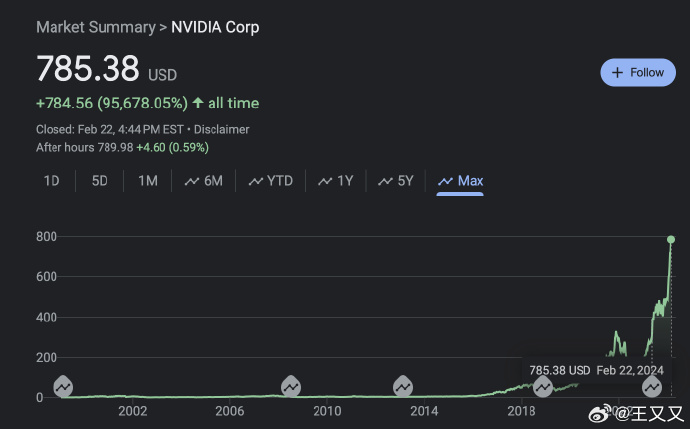Screen dimensions: 690x429
Task: Click the plus icon on Follow button
Action: click(x=617, y=73)
